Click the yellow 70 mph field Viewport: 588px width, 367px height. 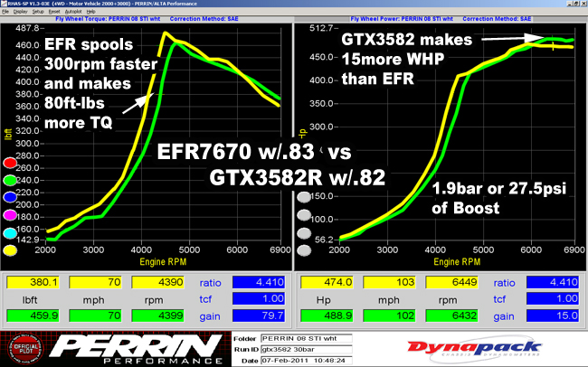tap(96, 282)
